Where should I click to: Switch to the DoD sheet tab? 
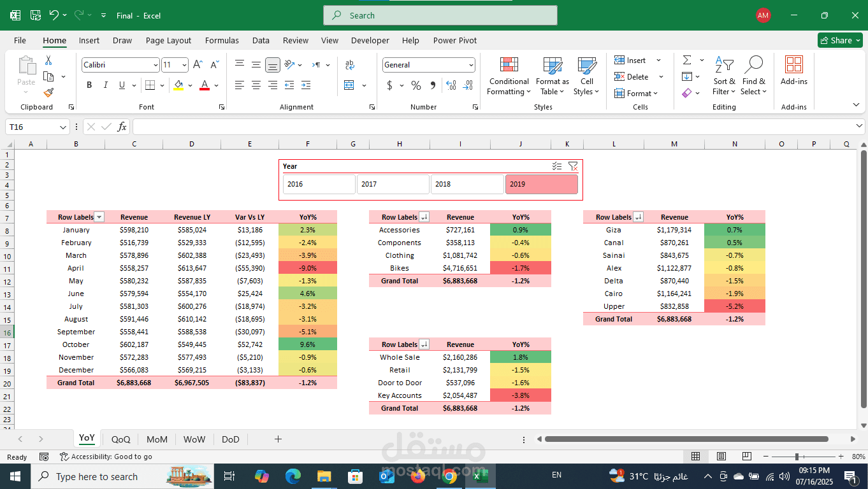[230, 439]
